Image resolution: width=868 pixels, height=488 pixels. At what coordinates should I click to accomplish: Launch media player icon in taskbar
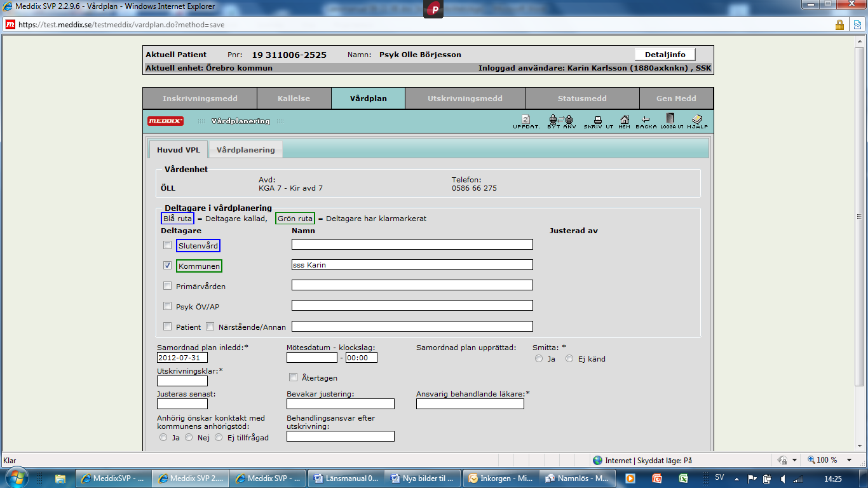click(630, 478)
